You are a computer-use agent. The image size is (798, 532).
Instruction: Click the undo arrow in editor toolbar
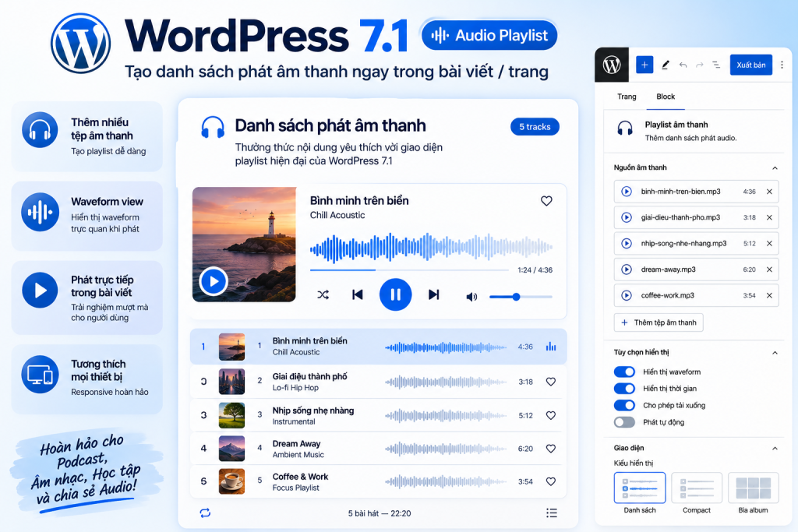point(683,65)
